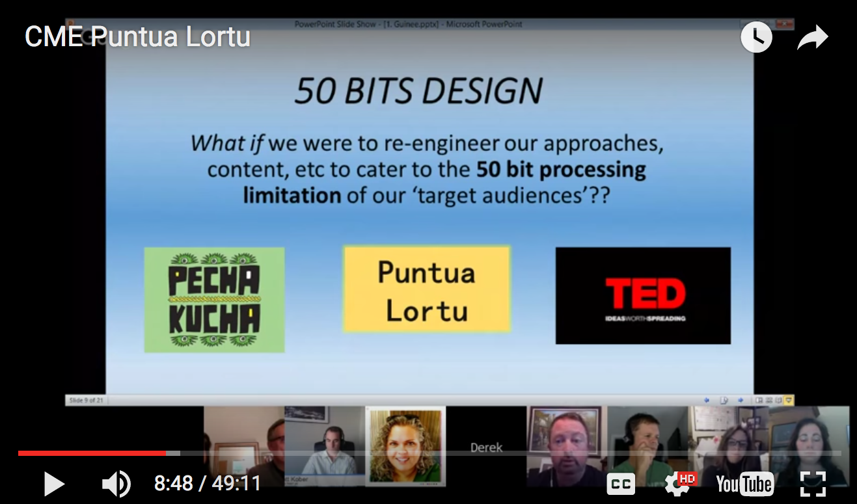Enter fullscreen mode
The image size is (857, 504).
point(813,484)
